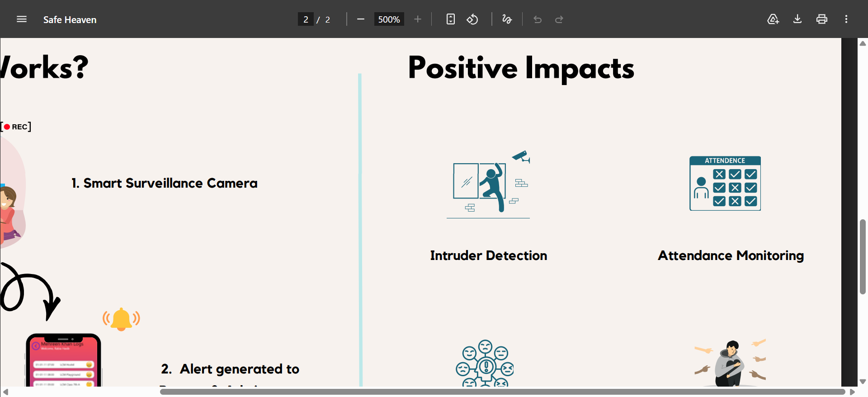Open the sidebar hamburger menu
Screen dimensions: 868x397
pos(22,19)
